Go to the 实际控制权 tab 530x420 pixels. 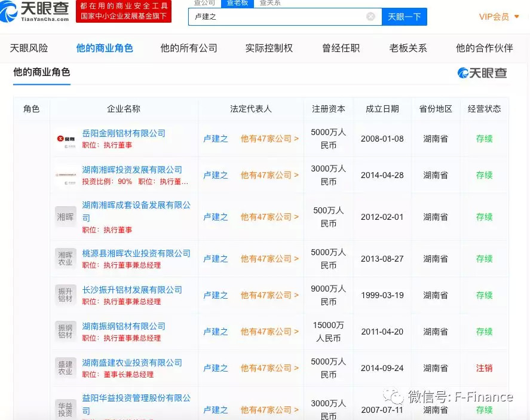[x=269, y=48]
